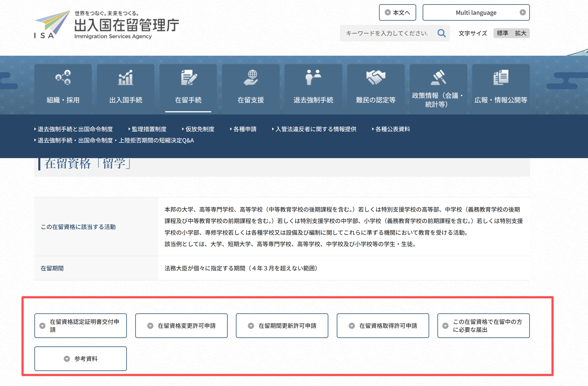Expand the Multi language selector
This screenshot has width=588, height=386.
pos(476,12)
